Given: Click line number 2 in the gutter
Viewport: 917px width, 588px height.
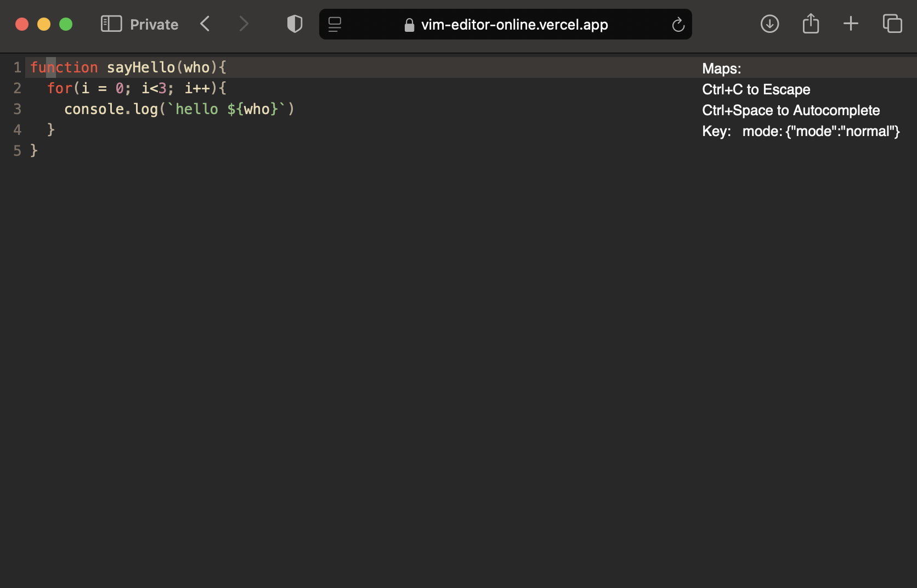Looking at the screenshot, I should click(17, 88).
